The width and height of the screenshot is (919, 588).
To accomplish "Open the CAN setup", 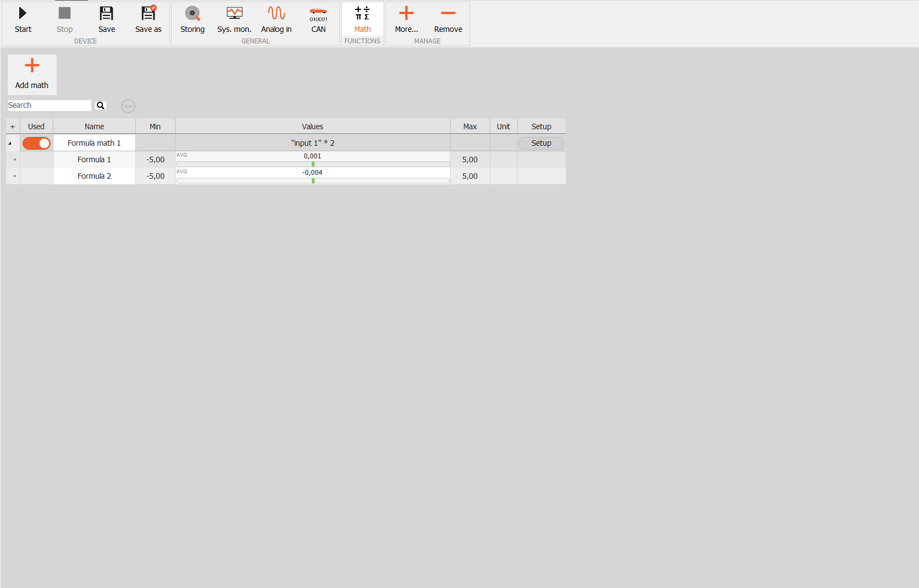I will (319, 20).
